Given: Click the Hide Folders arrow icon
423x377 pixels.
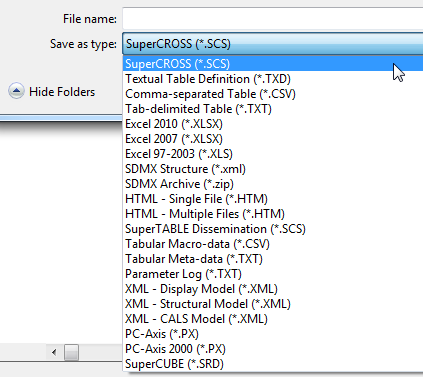Looking at the screenshot, I should pyautogui.click(x=16, y=91).
